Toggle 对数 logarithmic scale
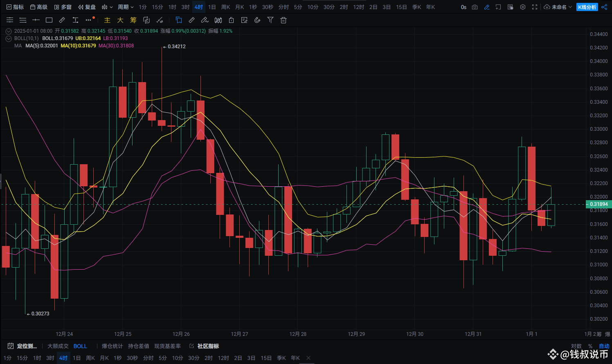The width and height of the screenshot is (612, 364). (576, 346)
